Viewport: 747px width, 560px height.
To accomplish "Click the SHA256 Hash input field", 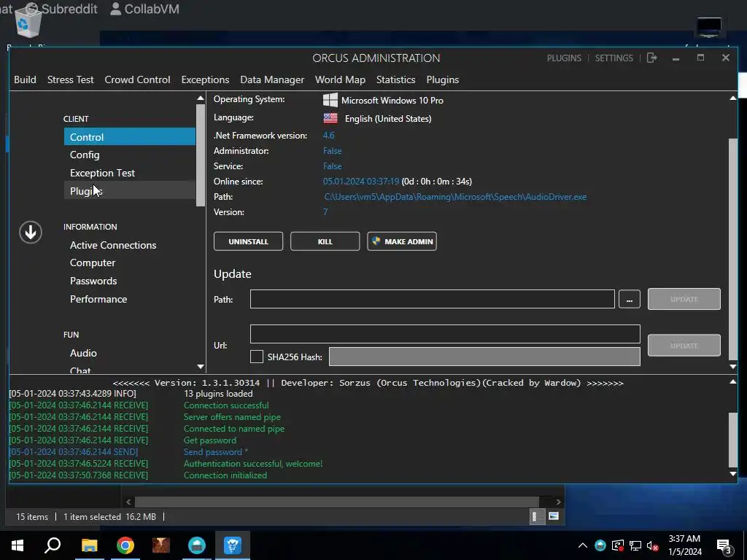I will click(484, 357).
